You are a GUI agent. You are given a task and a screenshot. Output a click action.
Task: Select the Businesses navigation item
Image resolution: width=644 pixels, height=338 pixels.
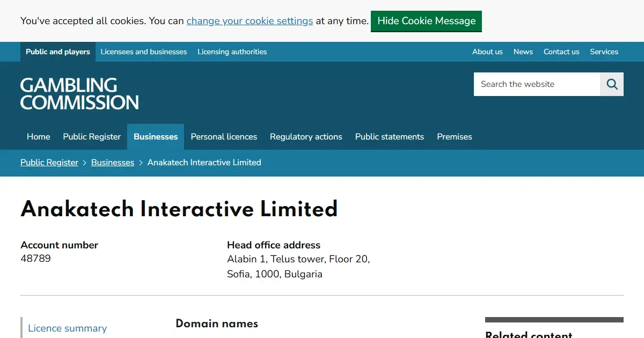(156, 137)
